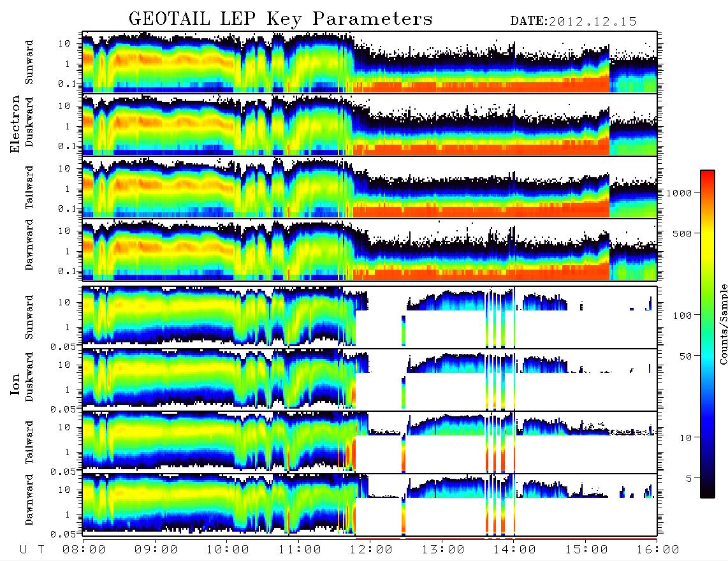Click the 16:00 time tick label
Viewport: 728px width, 561px height.
(x=657, y=550)
